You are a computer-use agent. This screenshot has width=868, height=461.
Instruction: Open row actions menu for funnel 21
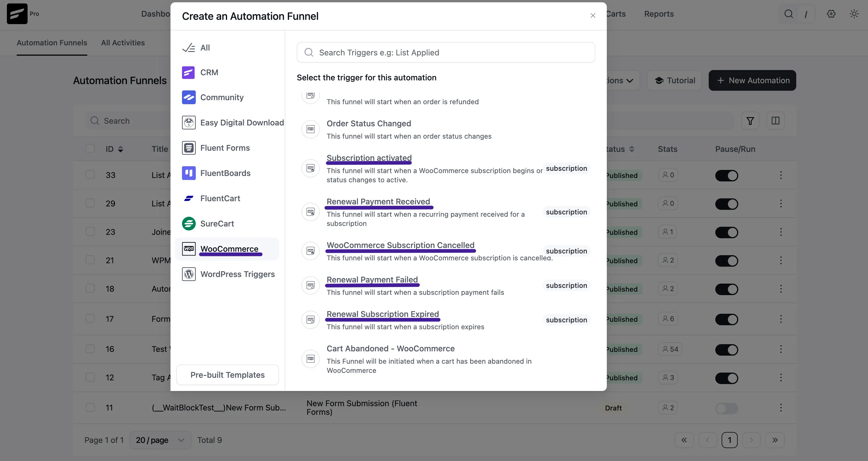click(x=781, y=260)
